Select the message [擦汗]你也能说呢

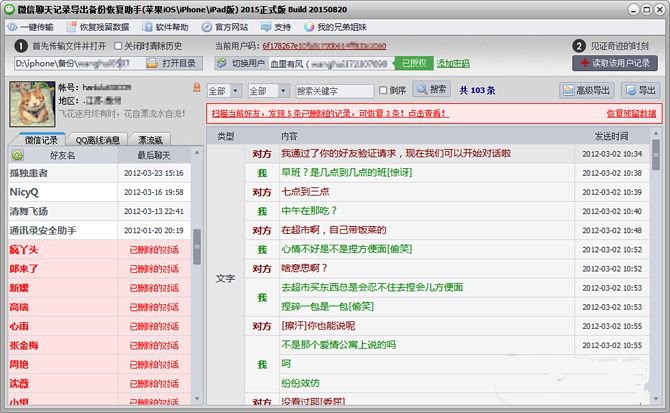tap(318, 326)
